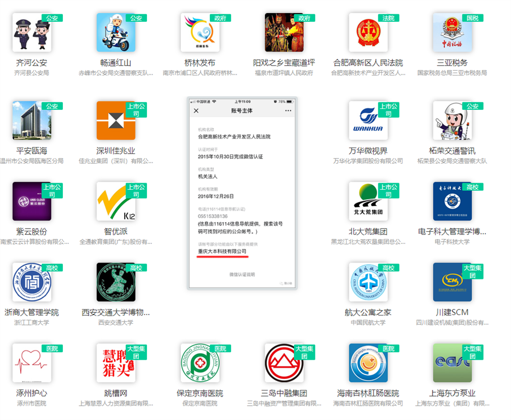Screen dimensions: 511x420
Task: Select the 智优派 K12 checkmark logo
Action: coord(116,201)
